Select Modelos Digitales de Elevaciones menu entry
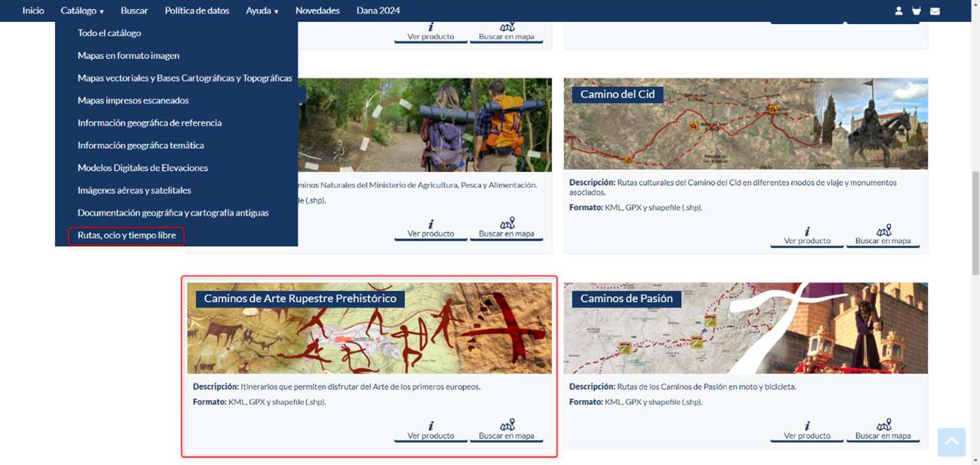 [143, 168]
